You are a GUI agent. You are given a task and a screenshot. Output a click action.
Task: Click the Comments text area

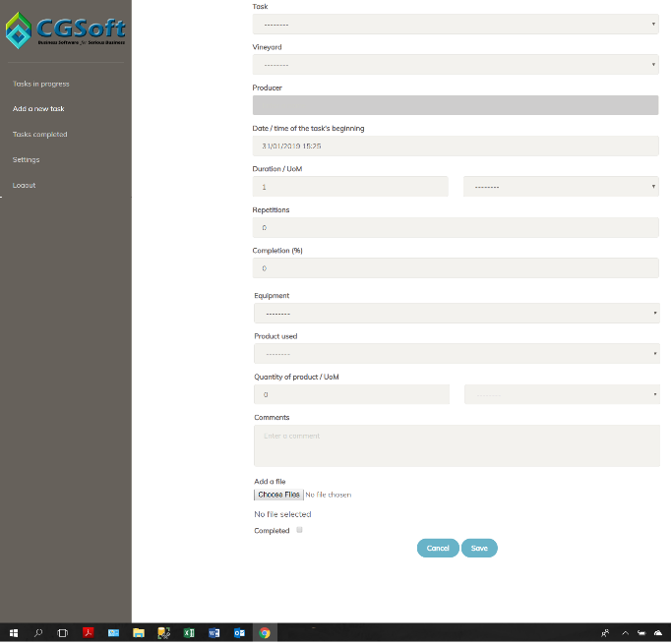point(457,445)
